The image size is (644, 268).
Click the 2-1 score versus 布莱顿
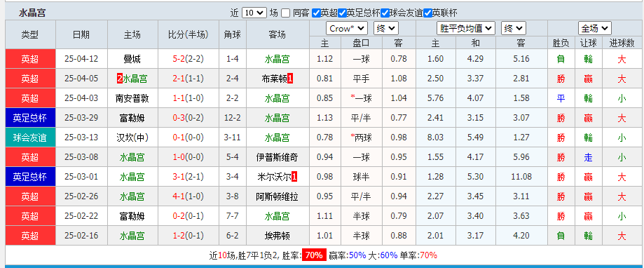pos(178,79)
